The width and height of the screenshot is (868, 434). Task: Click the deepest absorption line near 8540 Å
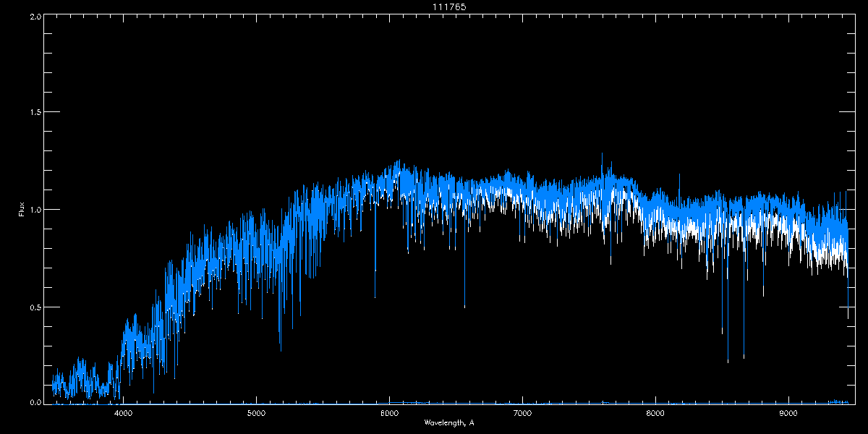click(728, 359)
